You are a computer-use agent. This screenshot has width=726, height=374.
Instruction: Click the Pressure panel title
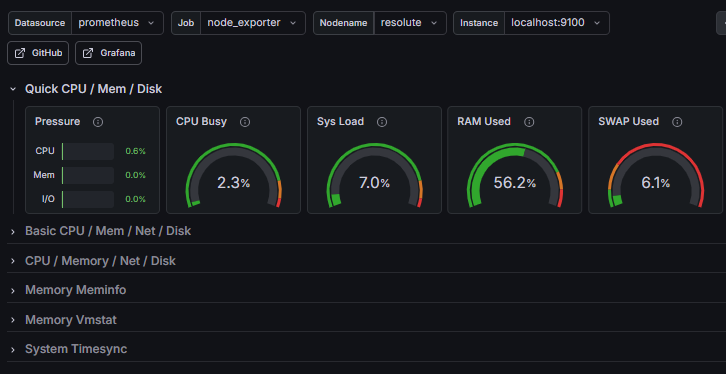pyautogui.click(x=57, y=122)
